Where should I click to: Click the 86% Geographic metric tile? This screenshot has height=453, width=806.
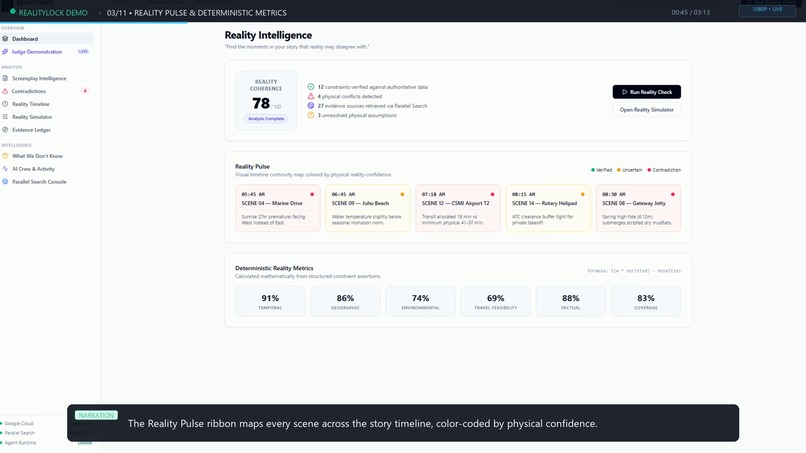tap(345, 301)
